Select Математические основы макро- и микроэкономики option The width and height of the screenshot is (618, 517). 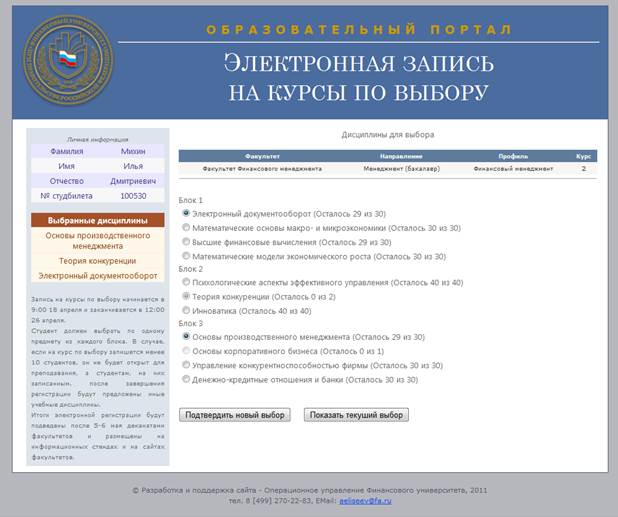pos(186,227)
